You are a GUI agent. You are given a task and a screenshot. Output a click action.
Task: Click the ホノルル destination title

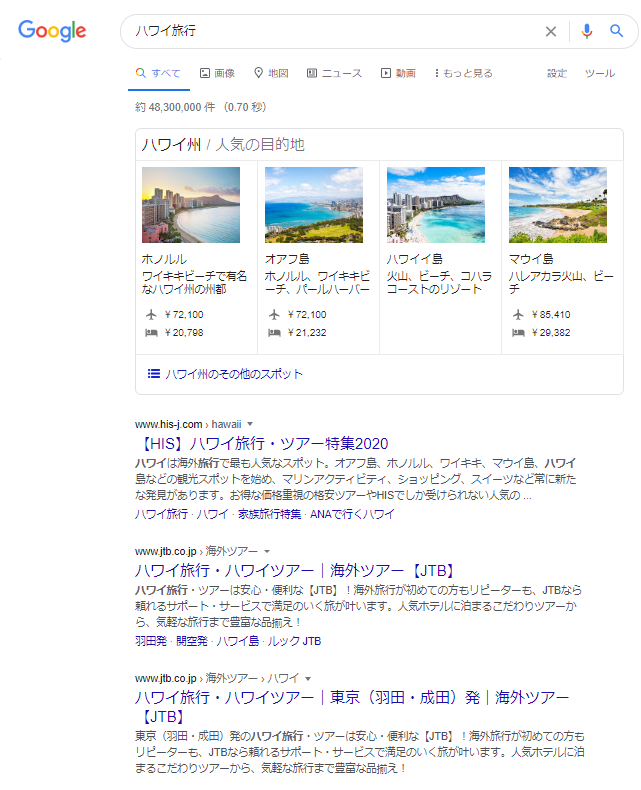(164, 259)
